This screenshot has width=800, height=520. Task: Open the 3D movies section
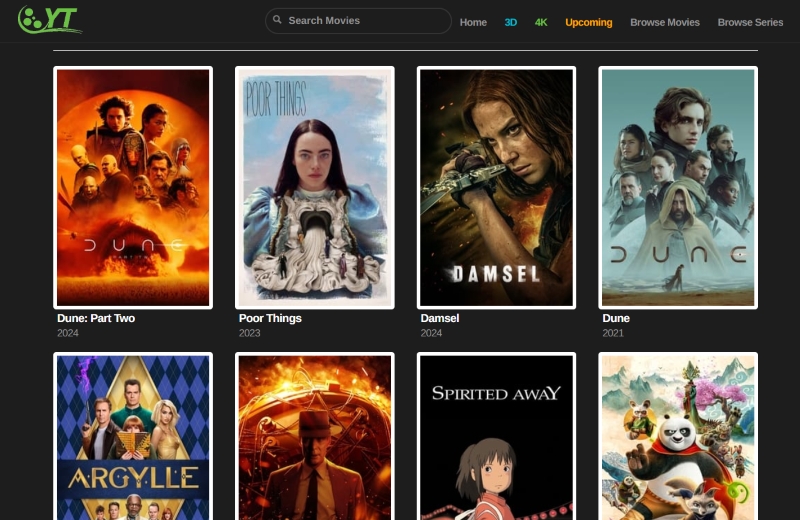tap(511, 22)
